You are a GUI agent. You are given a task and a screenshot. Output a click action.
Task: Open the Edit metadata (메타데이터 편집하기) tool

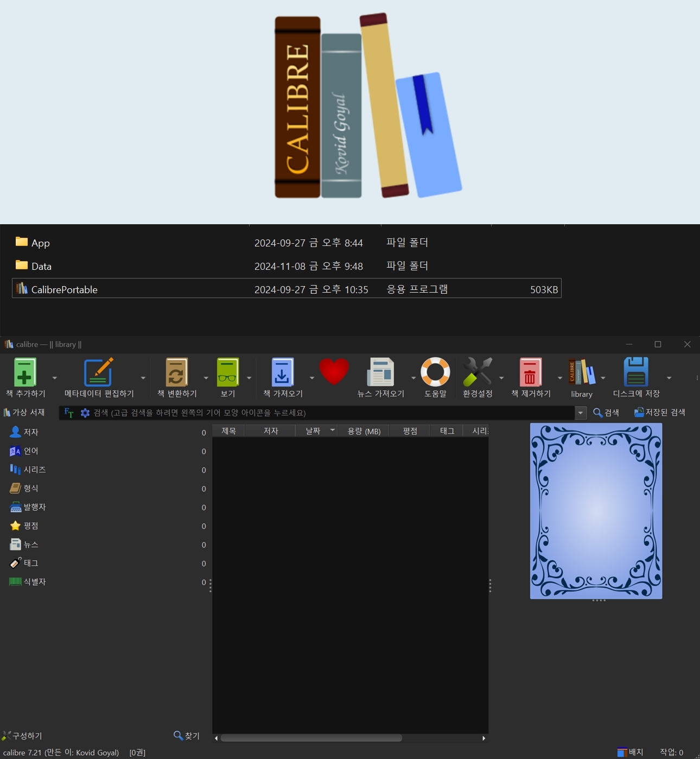pyautogui.click(x=98, y=372)
